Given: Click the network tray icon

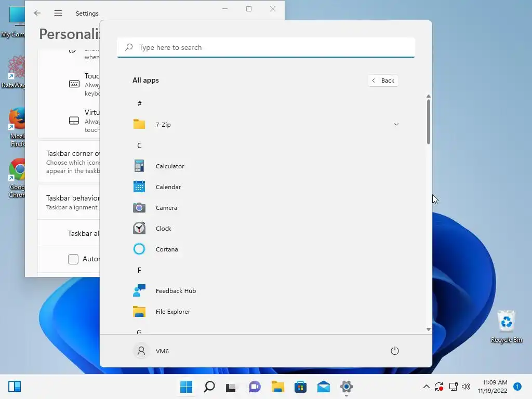Looking at the screenshot, I should click(453, 387).
